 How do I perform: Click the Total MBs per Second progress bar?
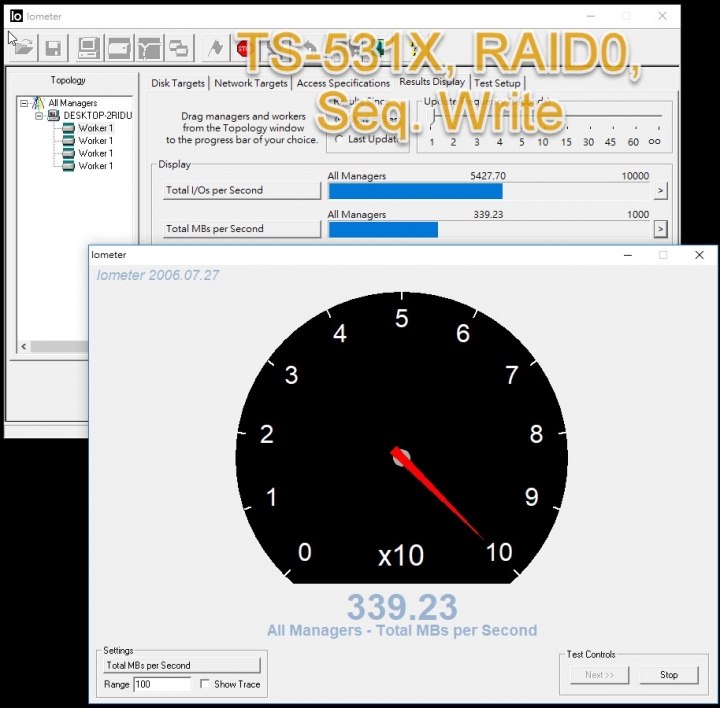489,230
